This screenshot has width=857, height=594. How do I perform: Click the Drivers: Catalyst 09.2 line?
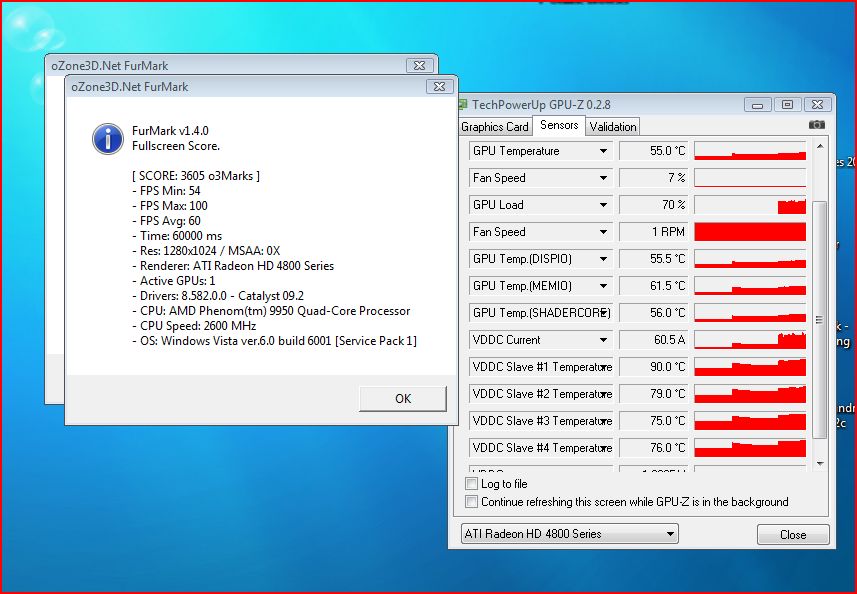point(218,296)
